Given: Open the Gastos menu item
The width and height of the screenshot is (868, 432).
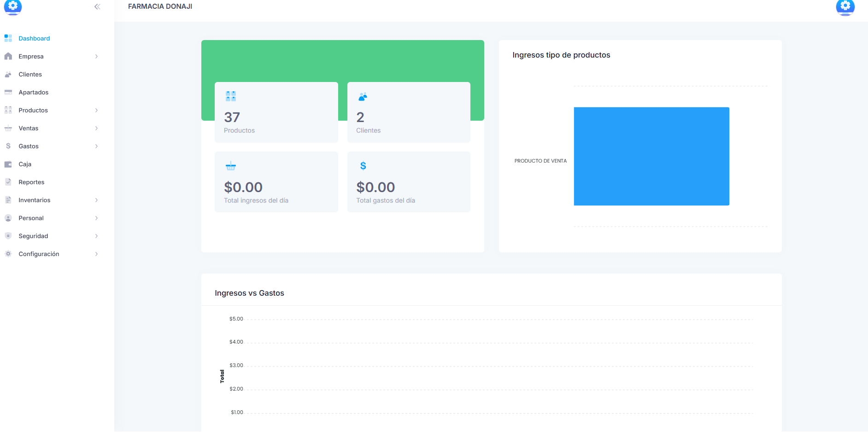Looking at the screenshot, I should pyautogui.click(x=29, y=146).
